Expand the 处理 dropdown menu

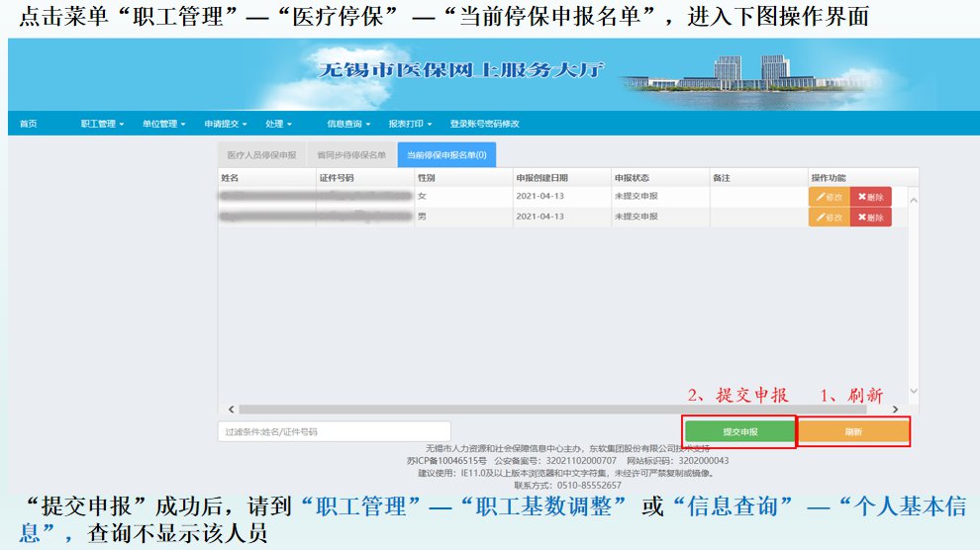278,124
